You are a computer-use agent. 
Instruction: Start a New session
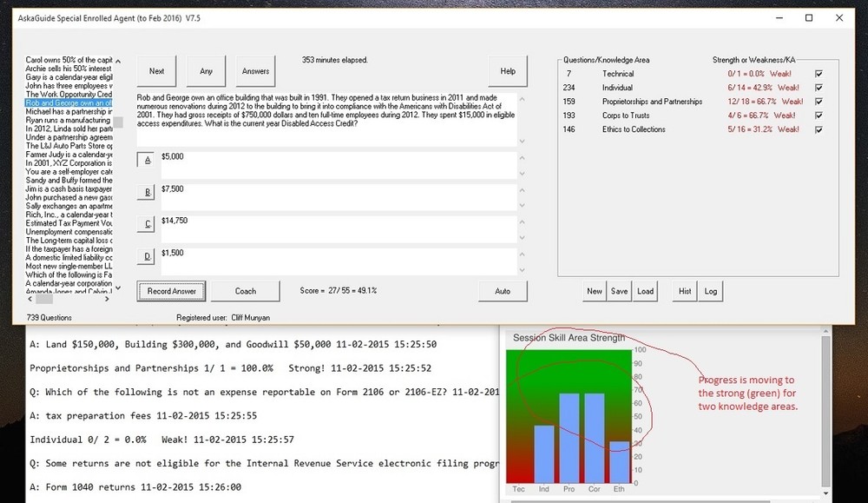(594, 291)
